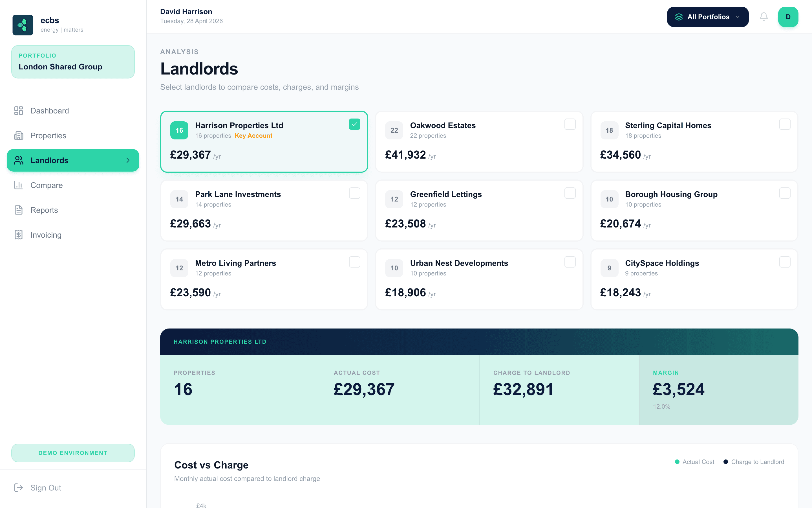Click the 18 badge on Sterling Capital Homes

[x=609, y=130]
